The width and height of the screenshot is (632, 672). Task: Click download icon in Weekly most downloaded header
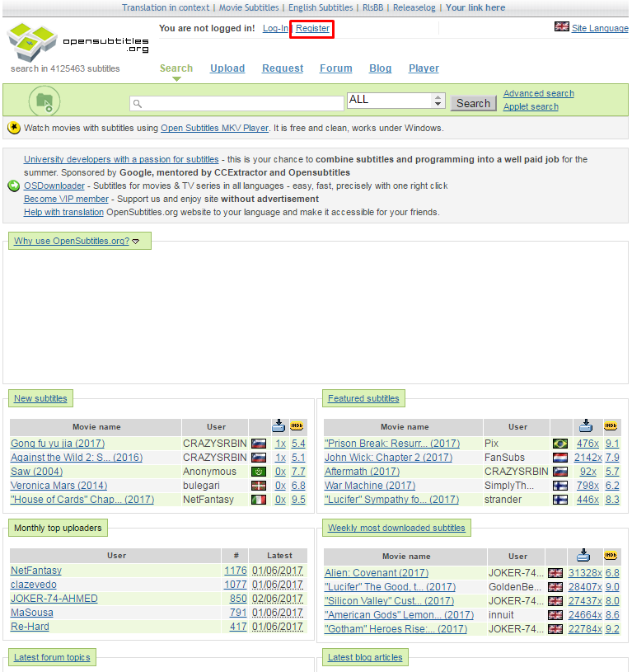(583, 556)
